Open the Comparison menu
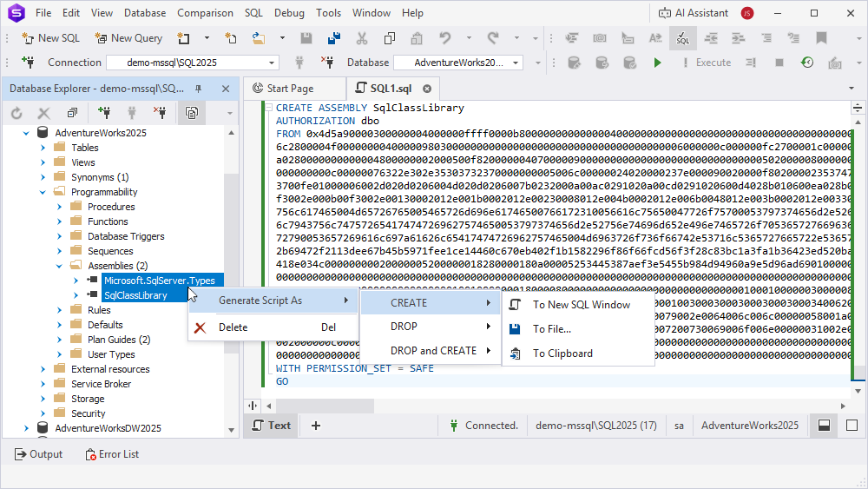Image resolution: width=868 pixels, height=489 pixels. pos(205,13)
